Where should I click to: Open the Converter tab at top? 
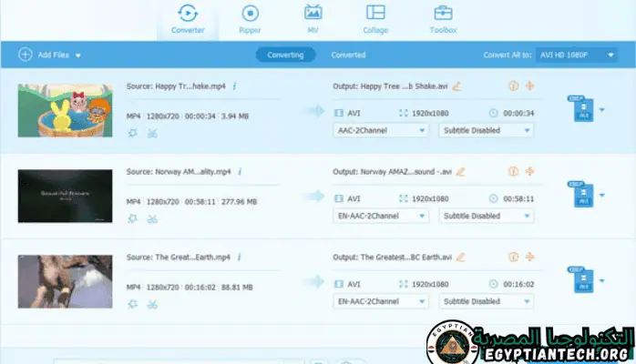coord(188,19)
